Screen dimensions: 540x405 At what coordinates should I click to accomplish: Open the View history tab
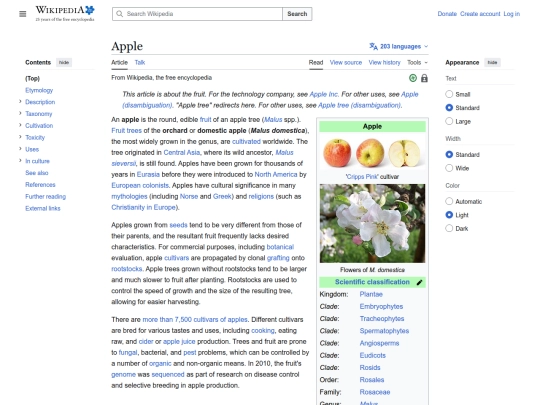pos(385,63)
